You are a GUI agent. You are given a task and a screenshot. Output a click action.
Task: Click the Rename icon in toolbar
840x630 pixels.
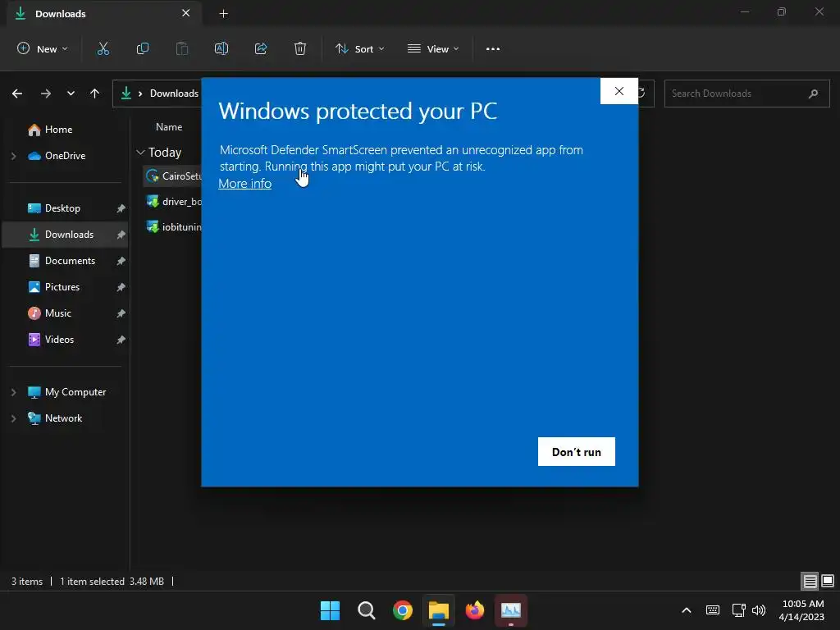[221, 48]
